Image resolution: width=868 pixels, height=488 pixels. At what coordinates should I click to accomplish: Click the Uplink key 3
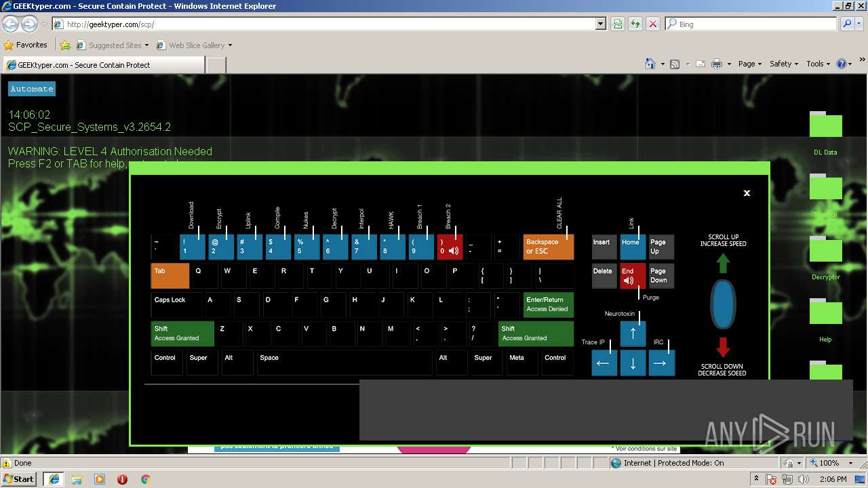point(250,247)
